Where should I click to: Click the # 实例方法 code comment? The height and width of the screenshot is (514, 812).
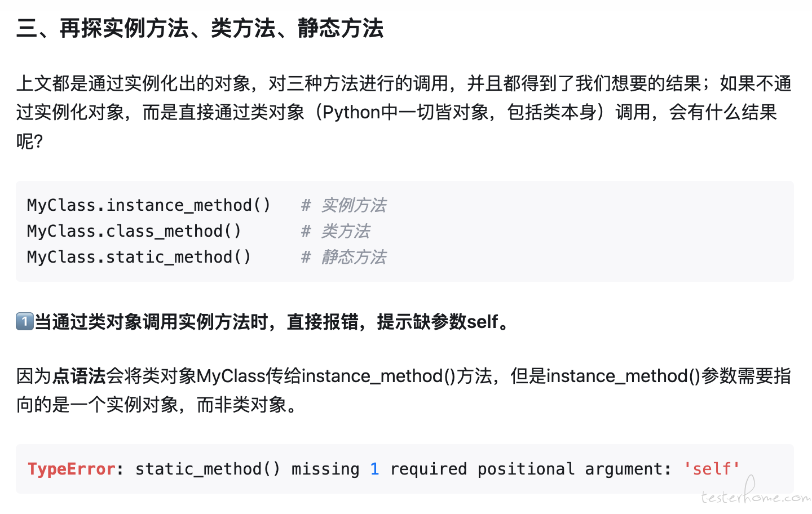[343, 205]
